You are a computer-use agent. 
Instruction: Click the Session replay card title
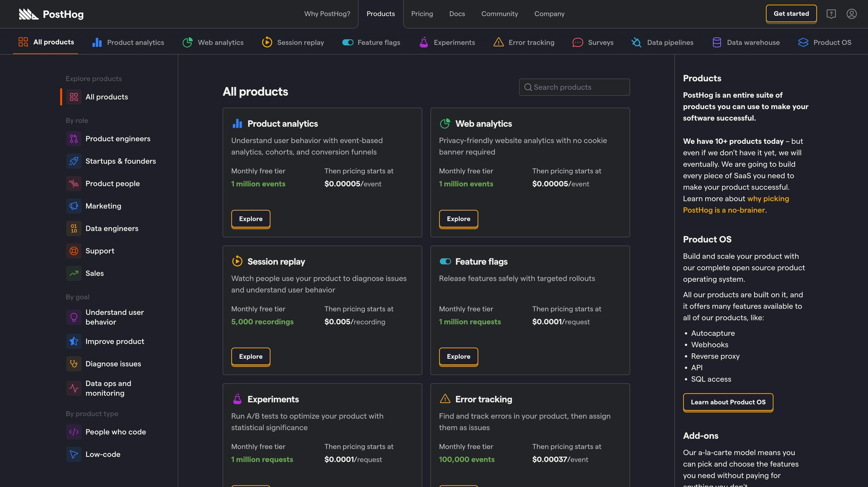pyautogui.click(x=276, y=262)
